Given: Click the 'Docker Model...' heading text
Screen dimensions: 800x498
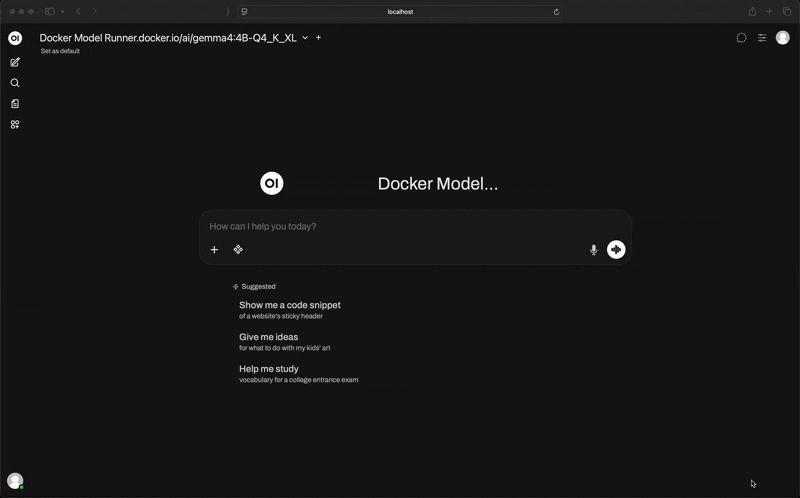Looking at the screenshot, I should point(438,184).
